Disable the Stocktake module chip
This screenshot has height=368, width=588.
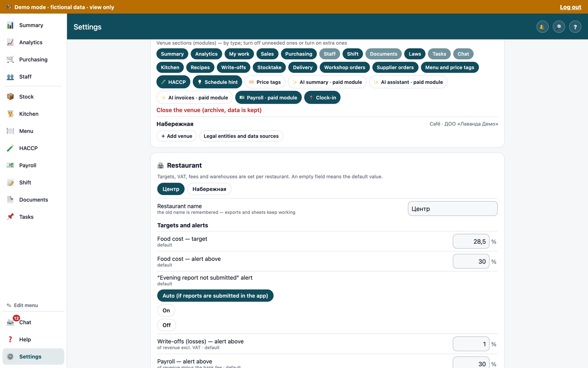[269, 67]
